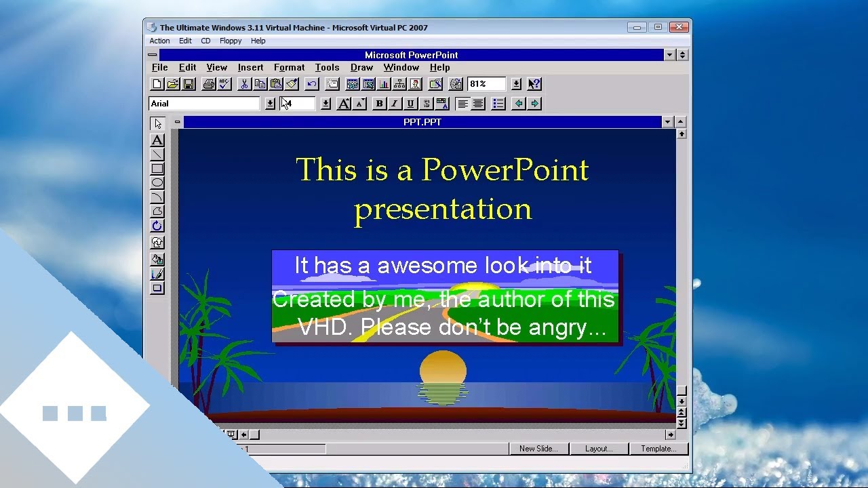868x488 pixels.
Task: Click the New presentation icon
Action: click(x=157, y=84)
